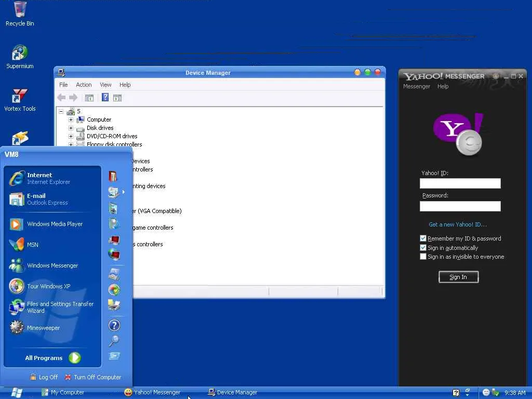532x399 pixels.
Task: Open File menu in Device Manager
Action: [63, 85]
